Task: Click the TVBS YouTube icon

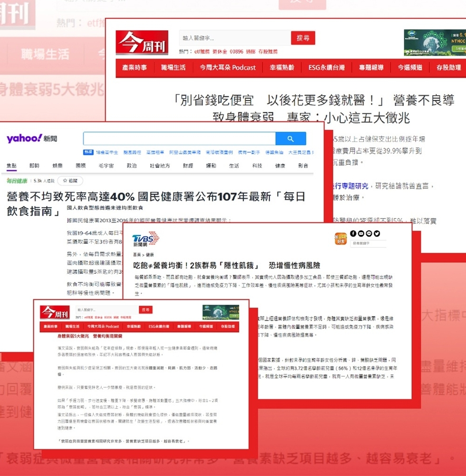Action: 361,233
